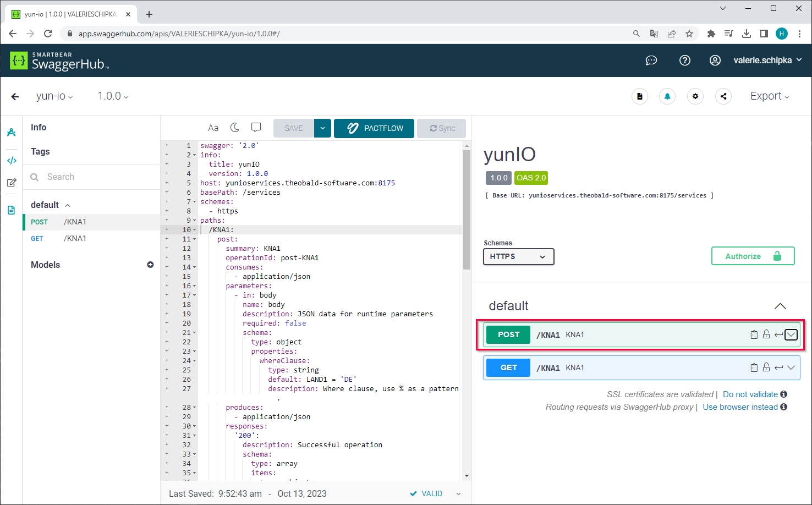The width and height of the screenshot is (812, 505).
Task: Click the SAVE button
Action: (294, 128)
